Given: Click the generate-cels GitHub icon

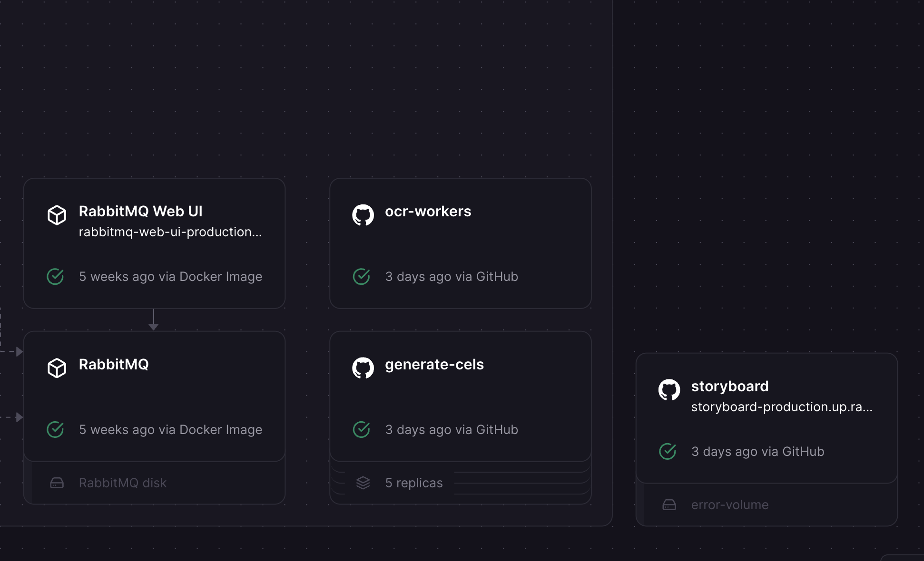Looking at the screenshot, I should 363,364.
